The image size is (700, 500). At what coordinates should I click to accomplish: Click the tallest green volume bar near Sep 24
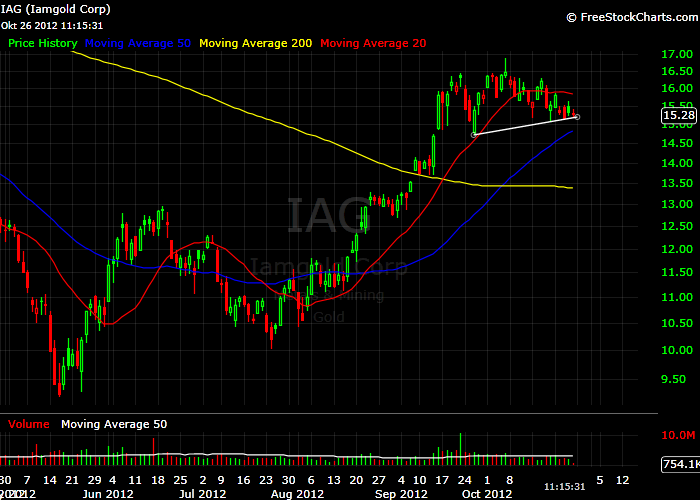tap(460, 449)
